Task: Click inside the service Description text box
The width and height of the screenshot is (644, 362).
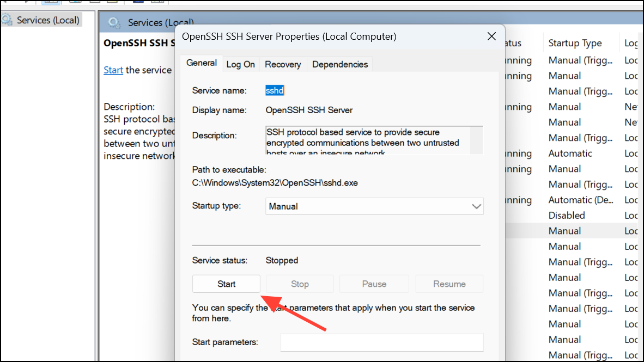Action: (x=368, y=140)
